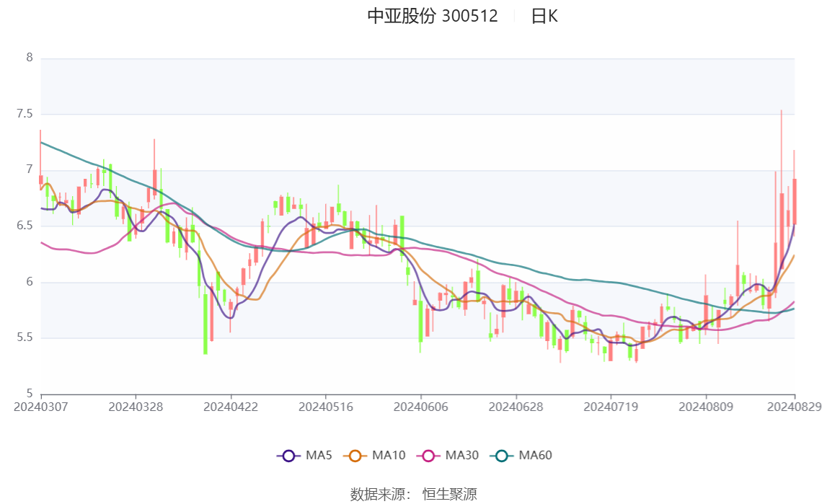Click the 20240719 date label

coord(611,407)
